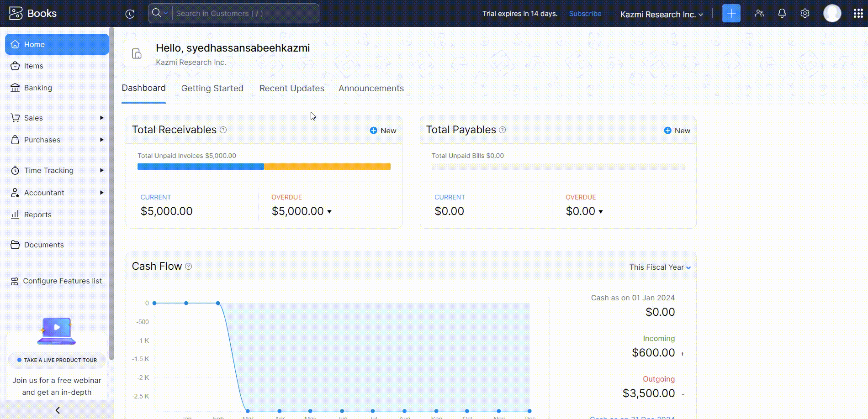Open the Announcements tab
868x419 pixels.
(x=371, y=88)
